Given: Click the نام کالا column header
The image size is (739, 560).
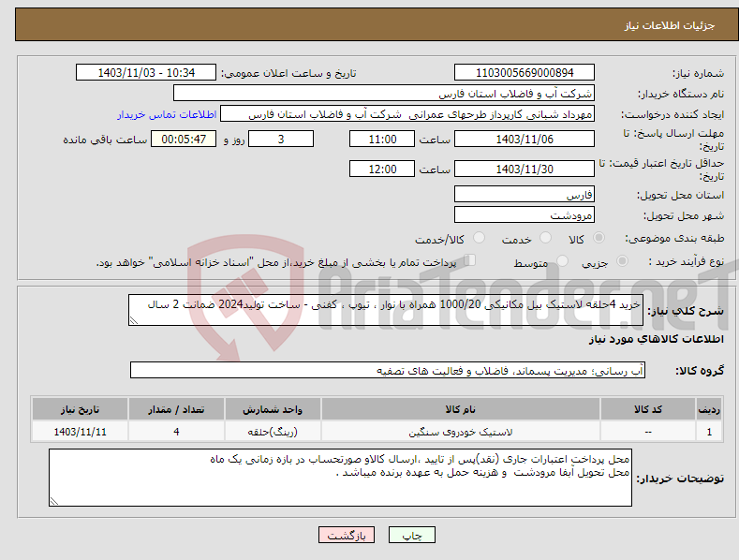Looking at the screenshot, I should point(461,409).
